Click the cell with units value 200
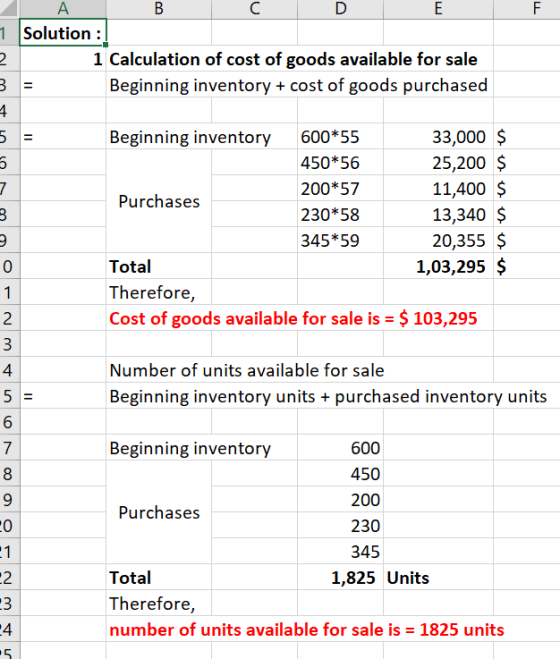Viewport: 560px width, 659px height. tap(341, 500)
